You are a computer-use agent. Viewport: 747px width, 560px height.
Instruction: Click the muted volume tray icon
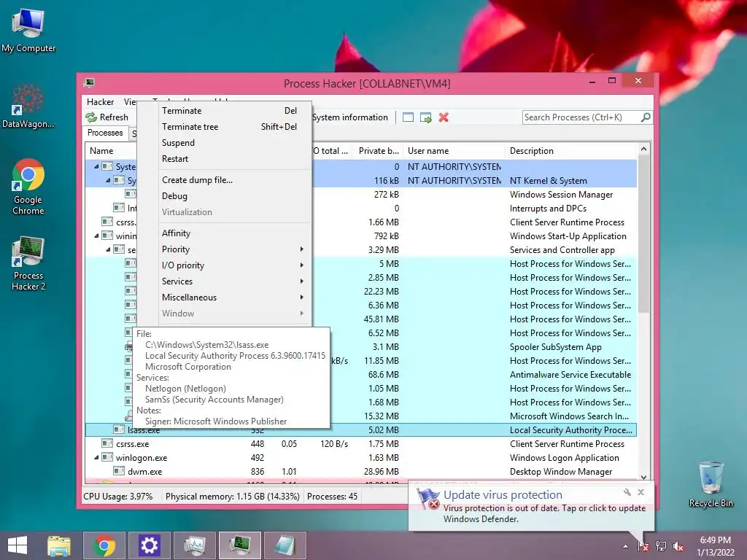click(678, 545)
